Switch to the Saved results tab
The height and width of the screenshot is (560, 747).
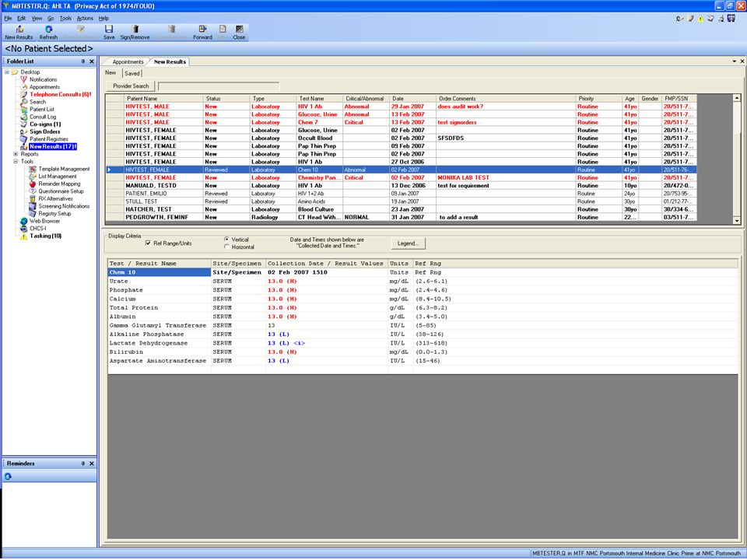[132, 73]
